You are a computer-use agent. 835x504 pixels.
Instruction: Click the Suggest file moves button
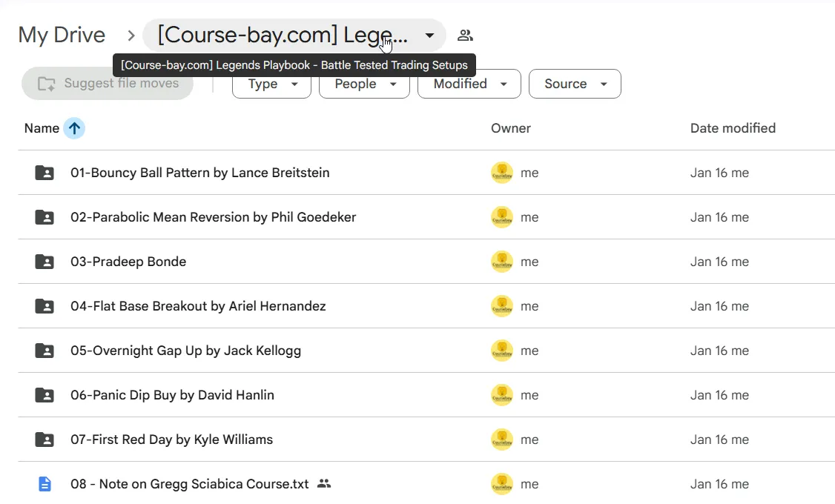(108, 84)
